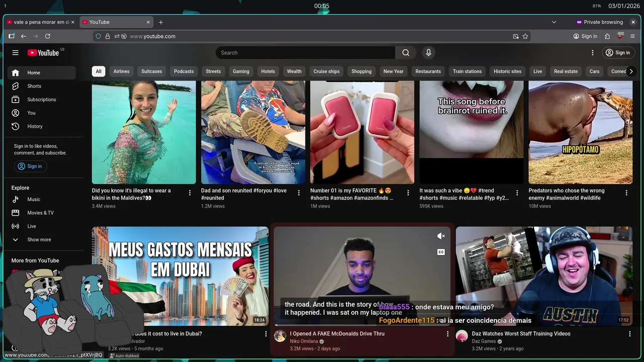Close the Private browsing window button

pos(633,22)
